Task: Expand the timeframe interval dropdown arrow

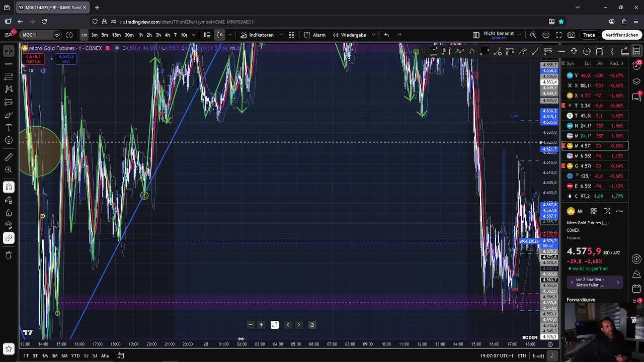Action: [194, 35]
